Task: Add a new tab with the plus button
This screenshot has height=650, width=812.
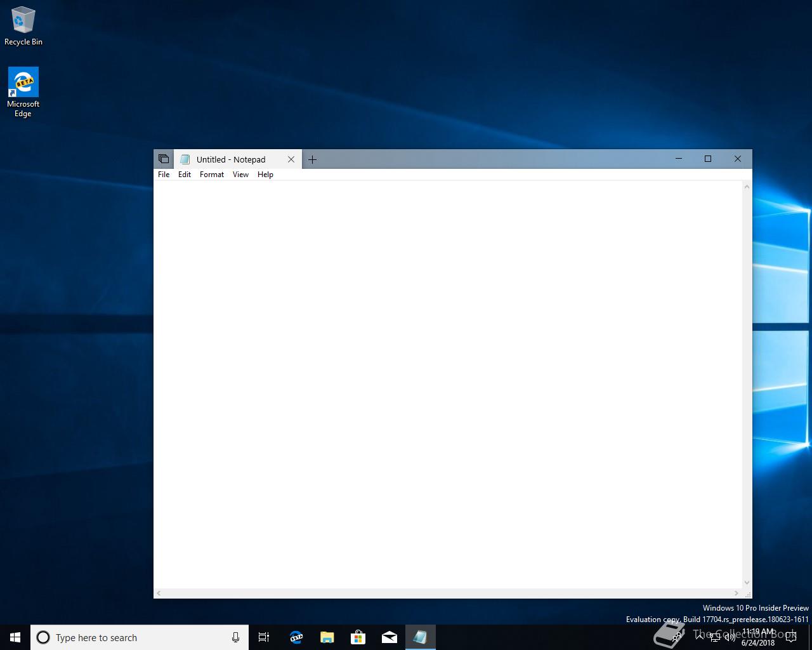Action: (312, 159)
